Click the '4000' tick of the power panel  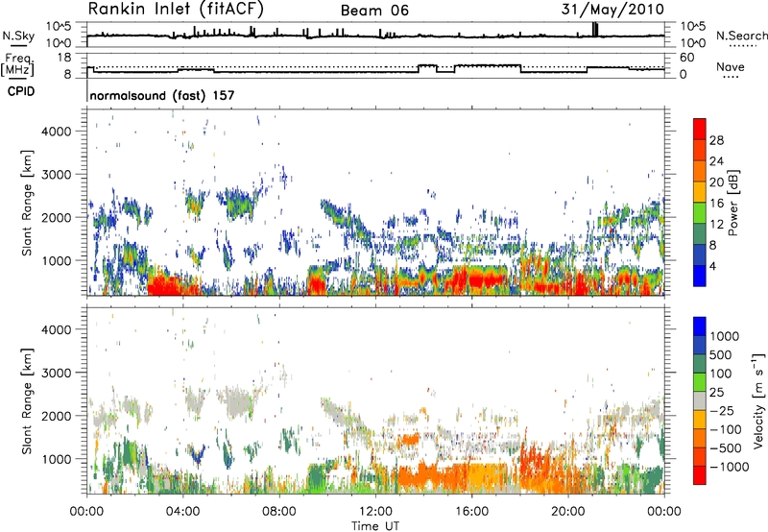coord(56,132)
